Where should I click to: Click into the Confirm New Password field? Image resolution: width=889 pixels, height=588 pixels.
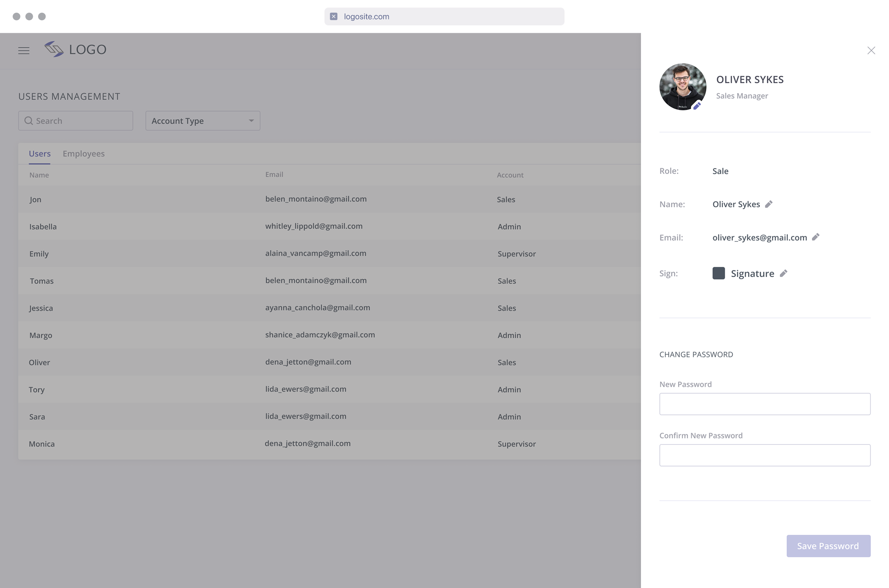tap(764, 455)
